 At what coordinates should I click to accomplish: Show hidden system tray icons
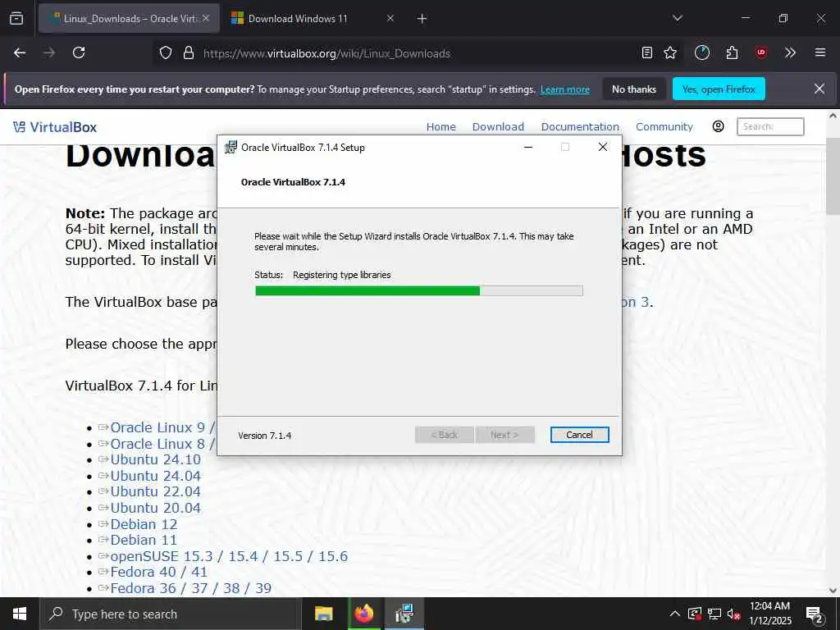[675, 614]
